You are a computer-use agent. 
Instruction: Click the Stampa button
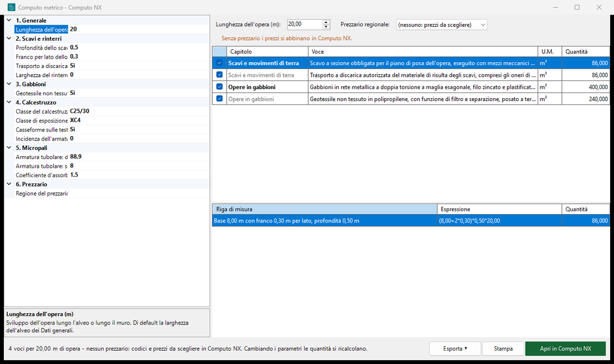503,349
